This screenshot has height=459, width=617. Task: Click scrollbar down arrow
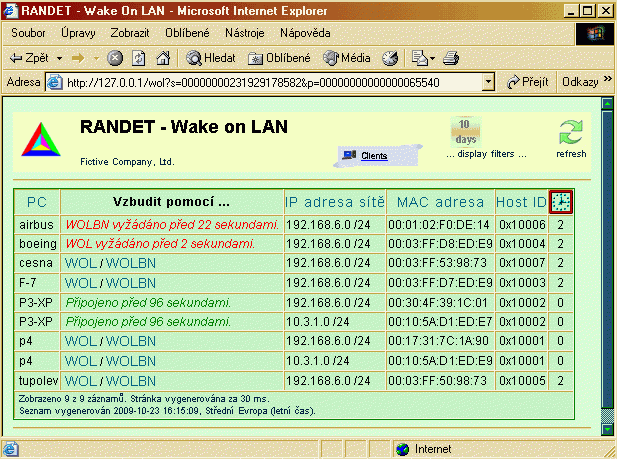[607, 429]
